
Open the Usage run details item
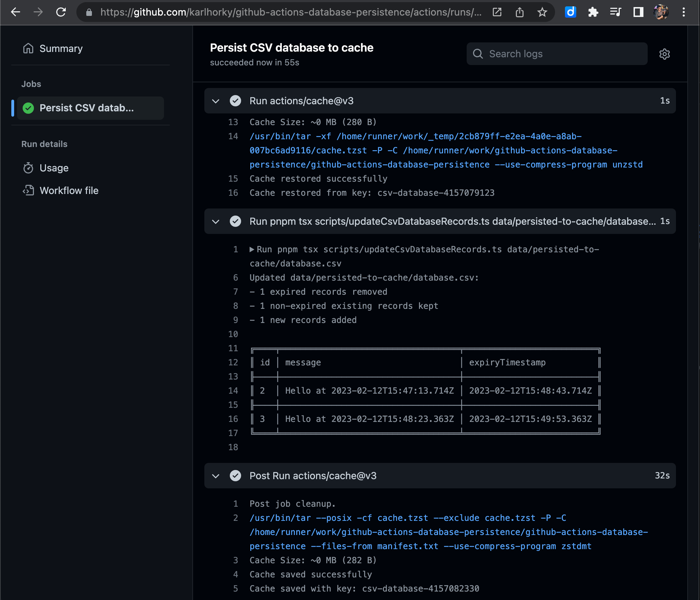coord(54,168)
